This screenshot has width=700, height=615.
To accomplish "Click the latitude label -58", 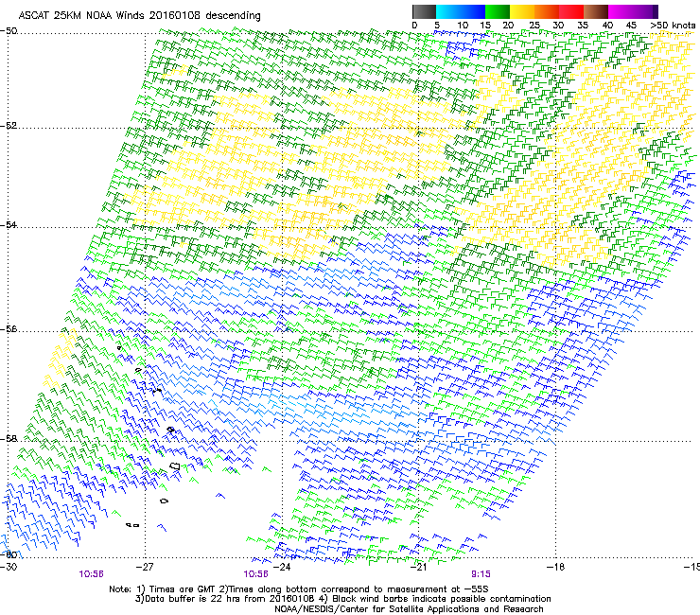I will pyautogui.click(x=9, y=439).
